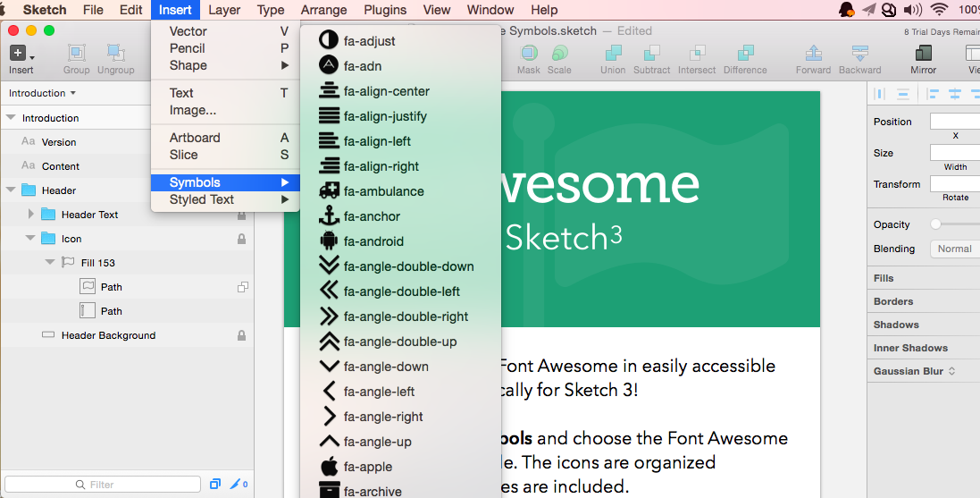Open the Styled Text submenu
This screenshot has height=498, width=980.
tap(226, 199)
